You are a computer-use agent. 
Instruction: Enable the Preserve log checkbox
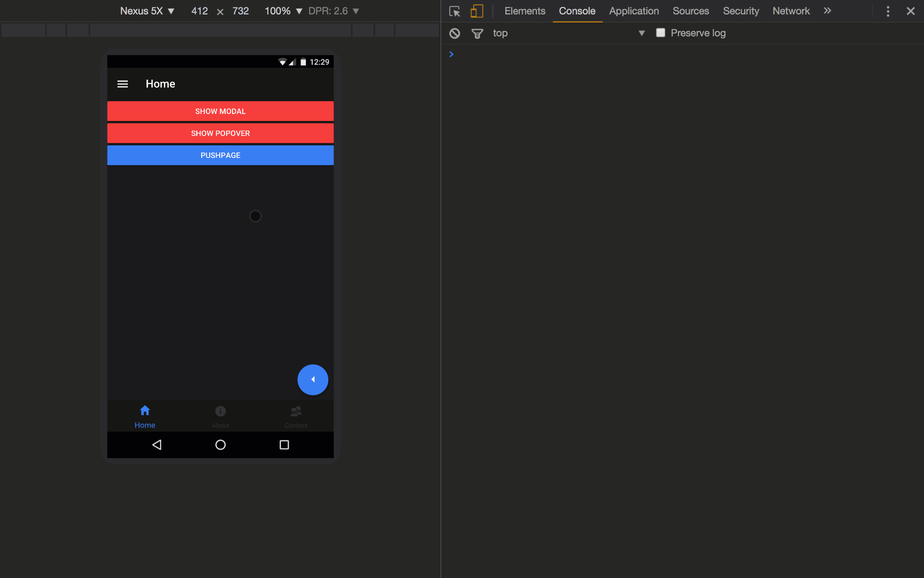click(x=661, y=33)
